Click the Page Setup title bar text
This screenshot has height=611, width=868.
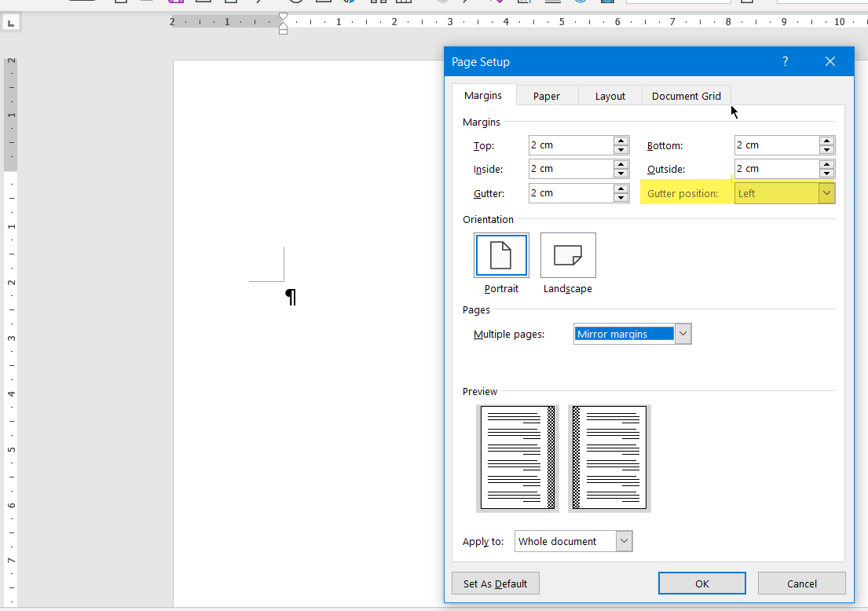tap(481, 62)
